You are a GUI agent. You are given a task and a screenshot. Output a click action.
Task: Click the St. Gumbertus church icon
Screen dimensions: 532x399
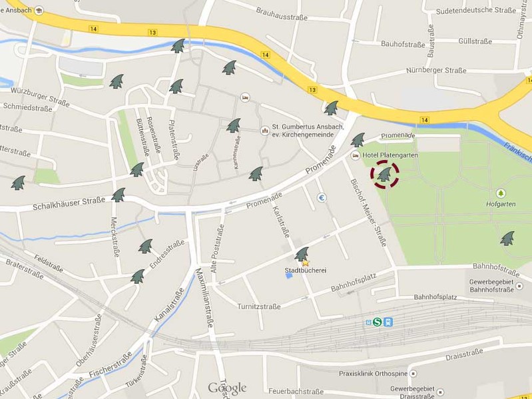click(264, 131)
